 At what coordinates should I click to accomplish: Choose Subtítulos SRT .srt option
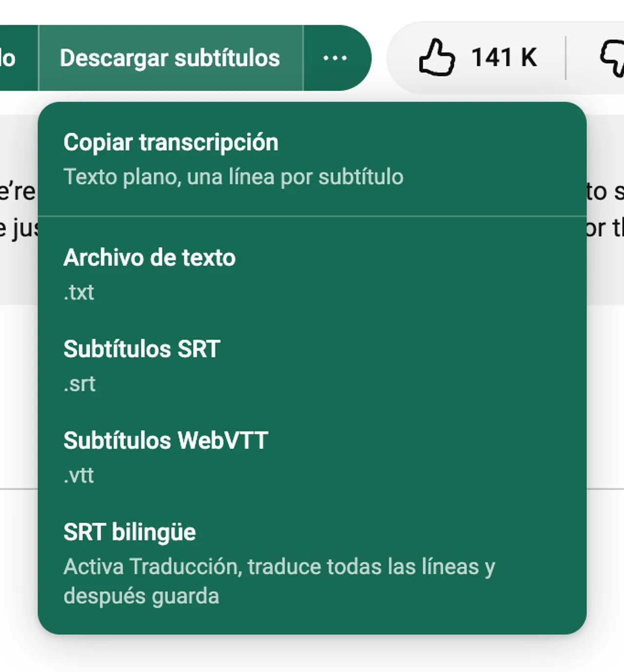pos(312,366)
